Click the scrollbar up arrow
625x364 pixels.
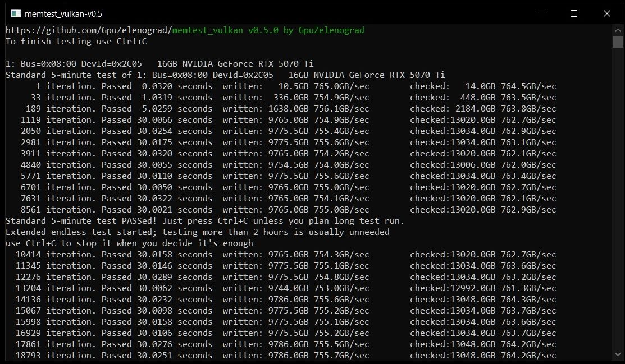click(618, 30)
